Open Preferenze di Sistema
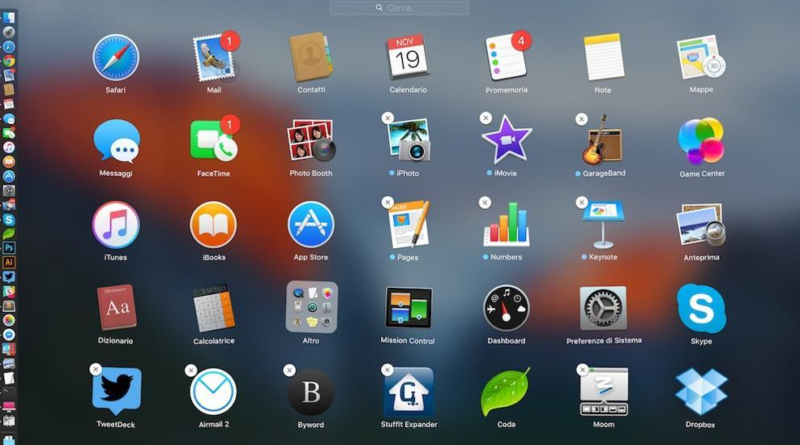800x445 pixels. coord(603,308)
